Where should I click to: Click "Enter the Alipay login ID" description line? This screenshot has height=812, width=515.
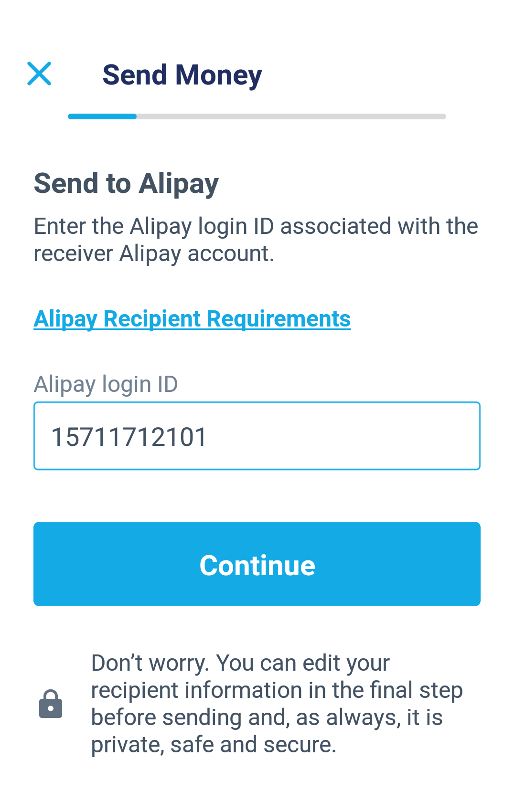tap(256, 226)
